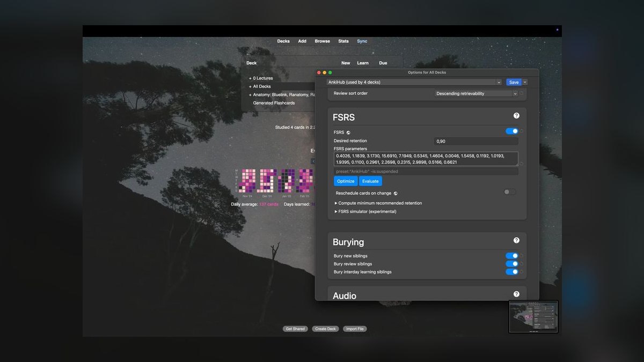Image resolution: width=644 pixels, height=362 pixels.
Task: Click the heatmap previous arrow button
Action: (x=313, y=161)
